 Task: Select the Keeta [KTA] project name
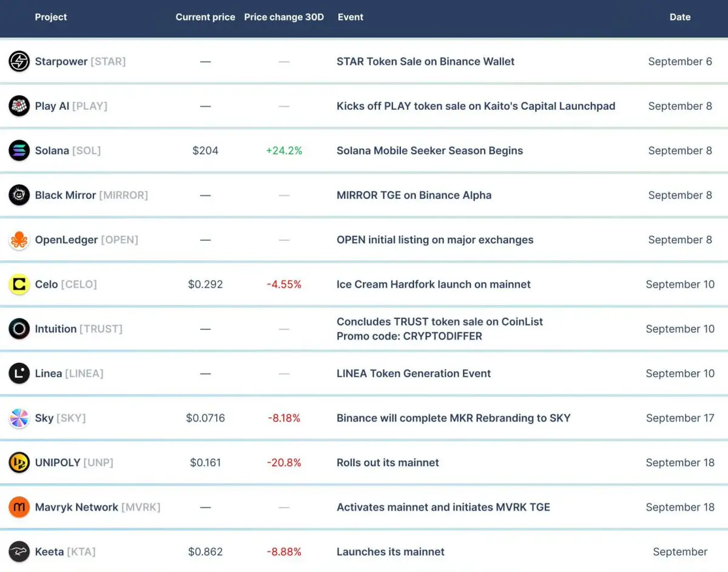[x=65, y=552]
